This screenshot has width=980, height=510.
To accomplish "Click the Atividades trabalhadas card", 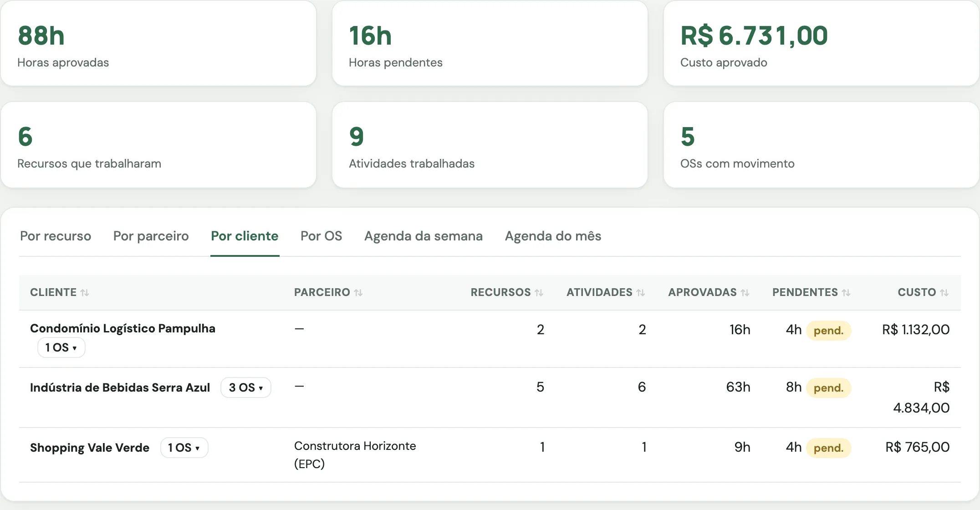I will pos(490,145).
